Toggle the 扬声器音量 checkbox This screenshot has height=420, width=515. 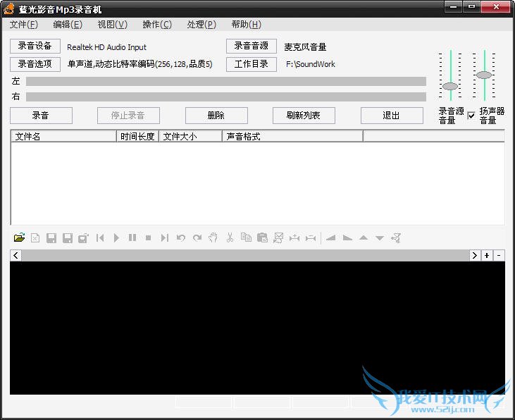[471, 116]
